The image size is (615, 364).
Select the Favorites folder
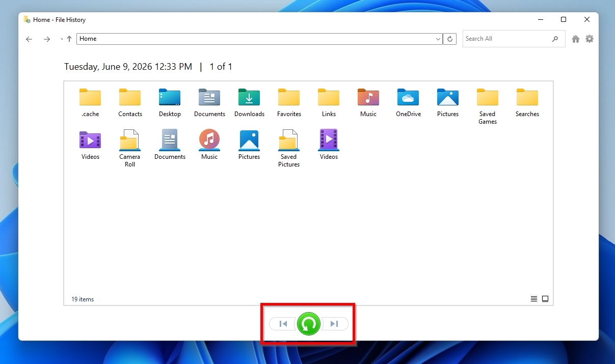click(289, 102)
